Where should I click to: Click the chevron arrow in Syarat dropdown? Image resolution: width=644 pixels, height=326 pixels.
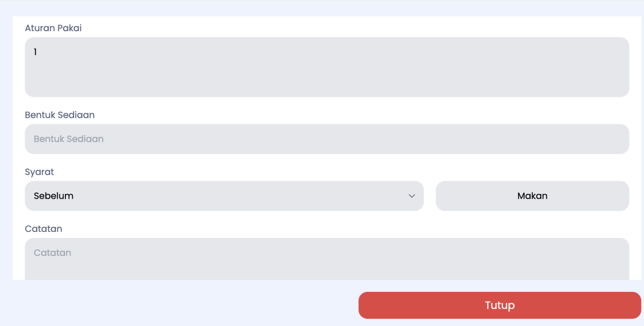click(412, 196)
